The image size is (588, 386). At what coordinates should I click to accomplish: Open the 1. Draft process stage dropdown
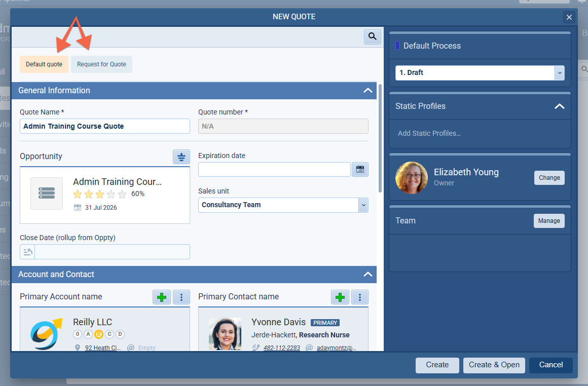[559, 72]
